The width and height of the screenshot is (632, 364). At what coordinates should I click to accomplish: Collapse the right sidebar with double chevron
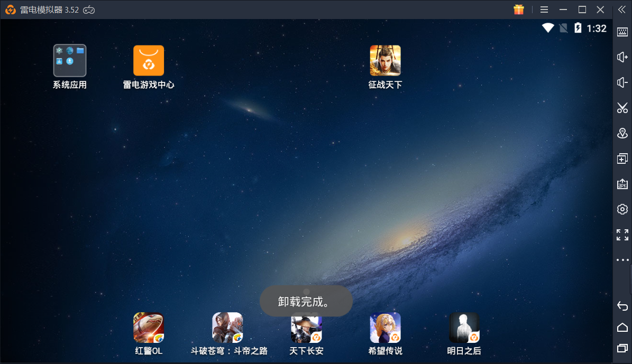point(622,10)
